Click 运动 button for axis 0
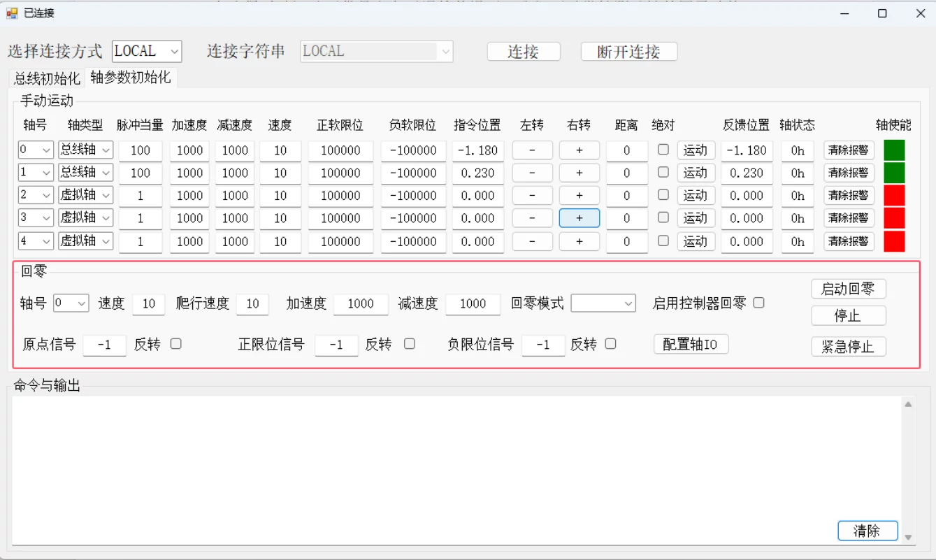Image resolution: width=936 pixels, height=560 pixels. tap(696, 150)
